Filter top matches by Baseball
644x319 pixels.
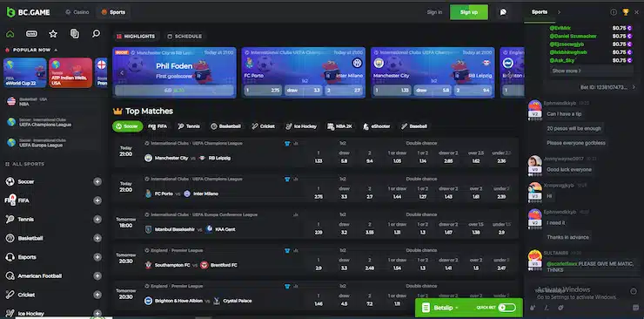click(x=414, y=126)
